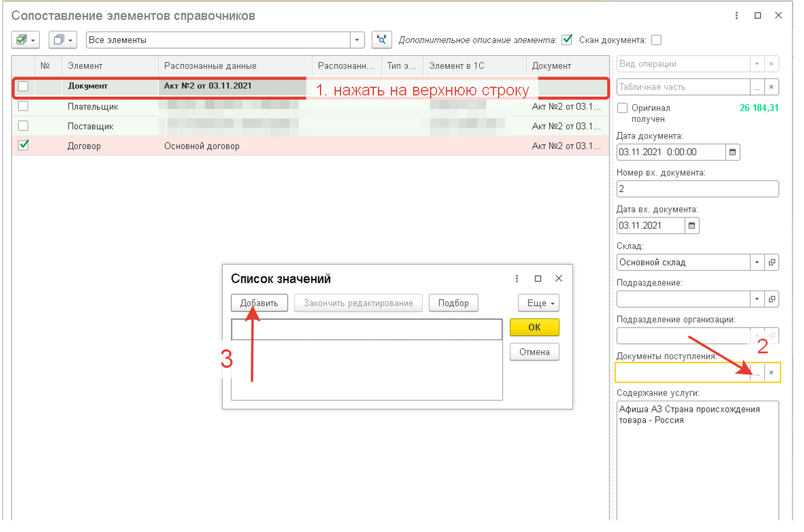This screenshot has height=532, width=804.
Task: Clear the Вид операции field
Action: tap(771, 64)
